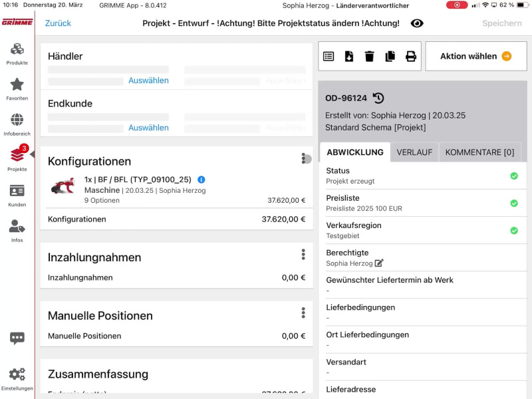Click project number OD-96124

346,98
